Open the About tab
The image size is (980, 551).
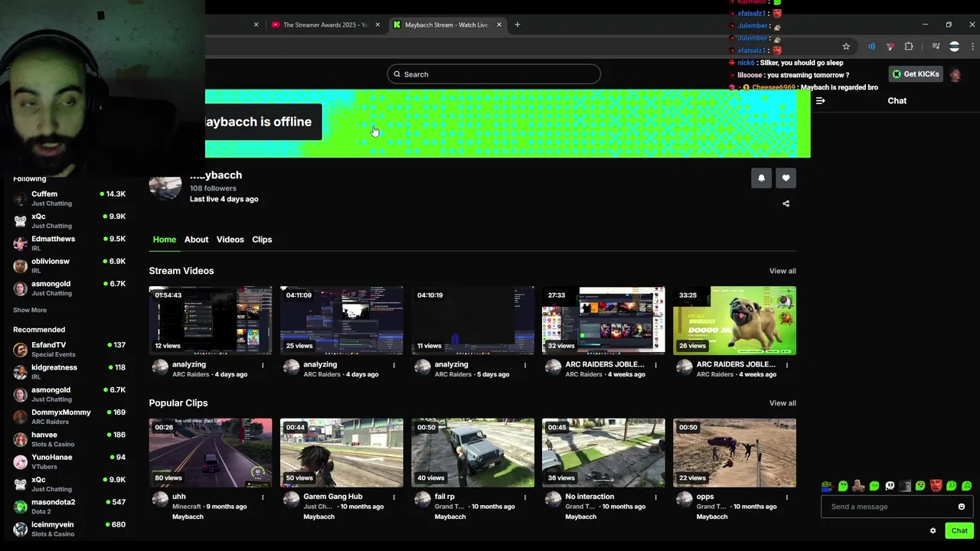click(x=196, y=240)
